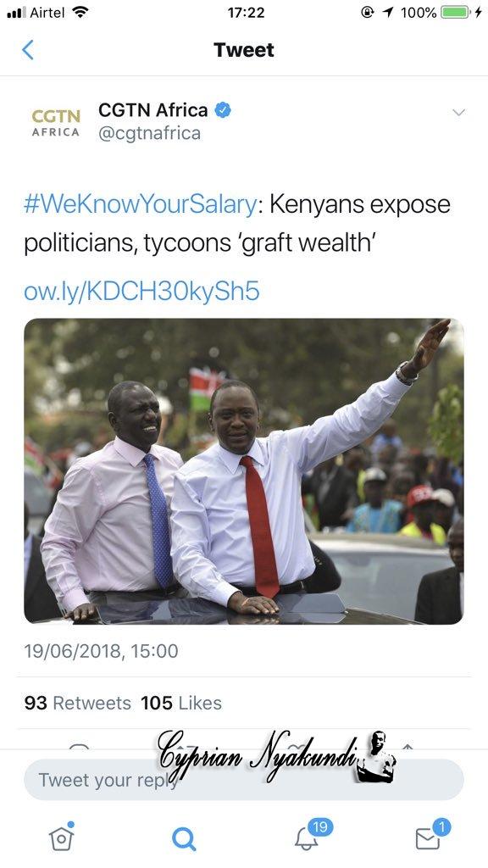Go back with the left chevron arrow

pyautogui.click(x=28, y=50)
